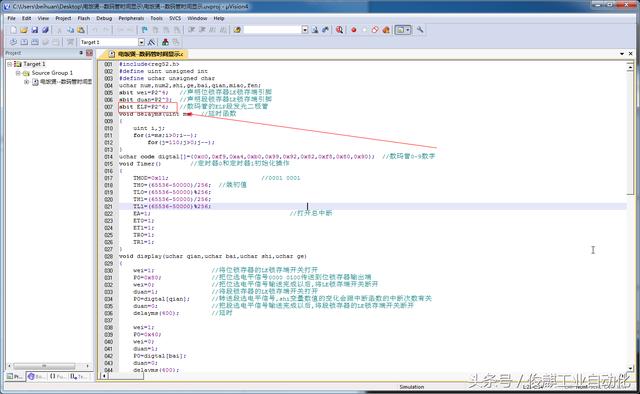Insert a breakpoint with the red dot icon

click(354, 30)
